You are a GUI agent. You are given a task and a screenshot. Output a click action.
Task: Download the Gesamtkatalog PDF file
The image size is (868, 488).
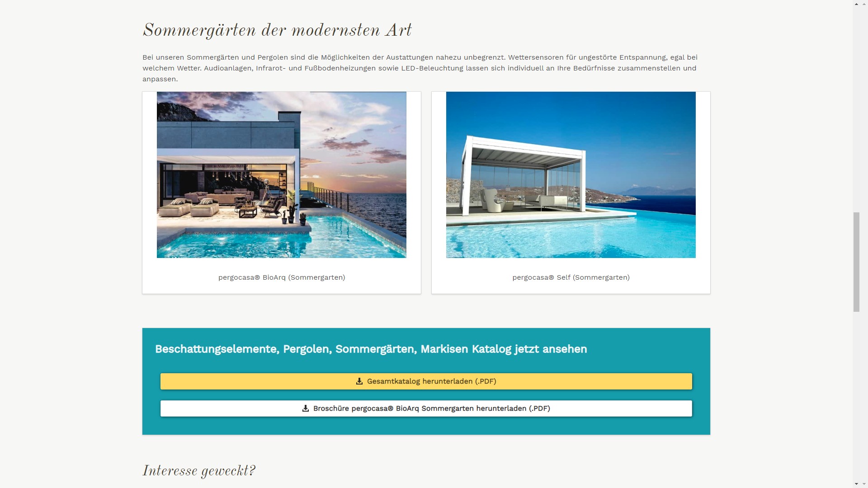pos(426,381)
